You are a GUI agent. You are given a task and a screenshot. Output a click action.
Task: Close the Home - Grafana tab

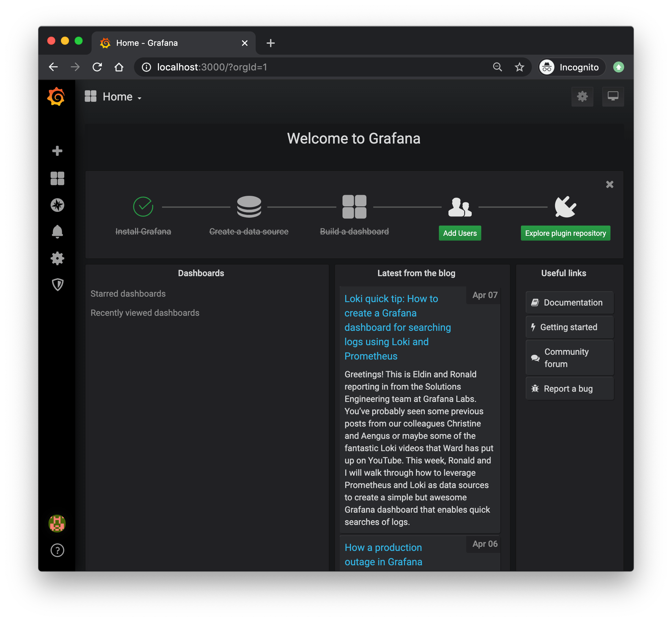245,43
